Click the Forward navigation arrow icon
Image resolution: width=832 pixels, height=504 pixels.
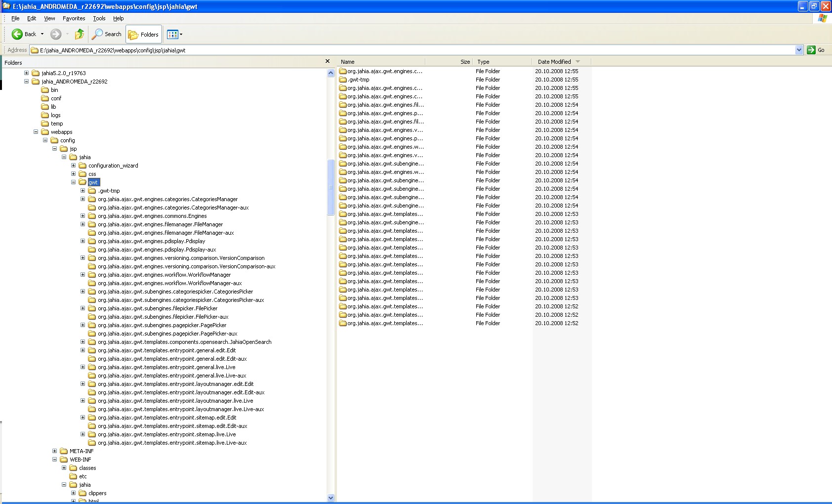pyautogui.click(x=56, y=34)
